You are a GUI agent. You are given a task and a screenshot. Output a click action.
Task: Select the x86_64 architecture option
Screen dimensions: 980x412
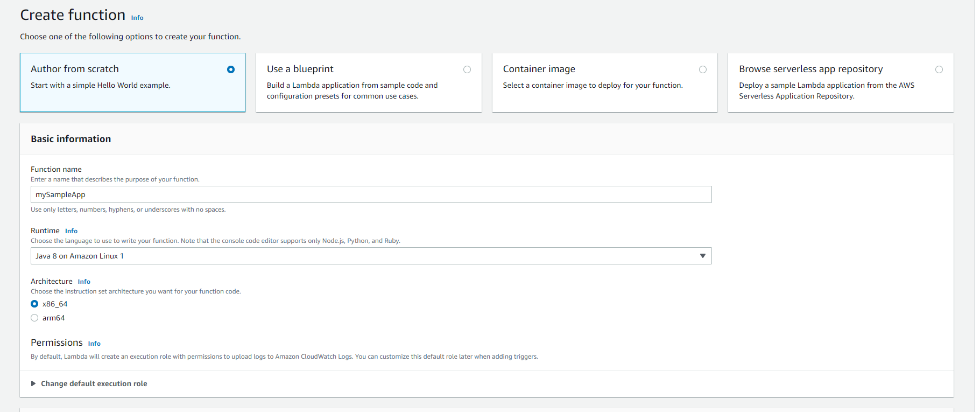click(x=35, y=304)
